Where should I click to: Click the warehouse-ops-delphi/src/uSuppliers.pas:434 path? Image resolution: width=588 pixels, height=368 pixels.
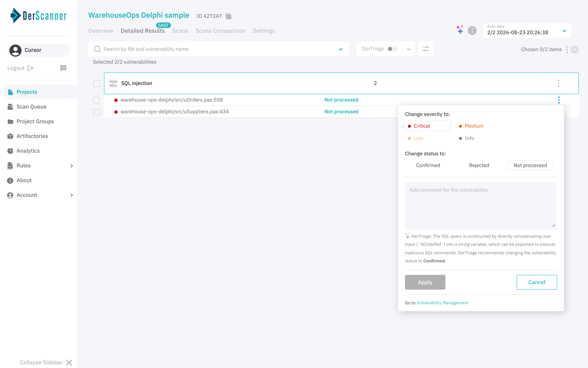(x=174, y=112)
